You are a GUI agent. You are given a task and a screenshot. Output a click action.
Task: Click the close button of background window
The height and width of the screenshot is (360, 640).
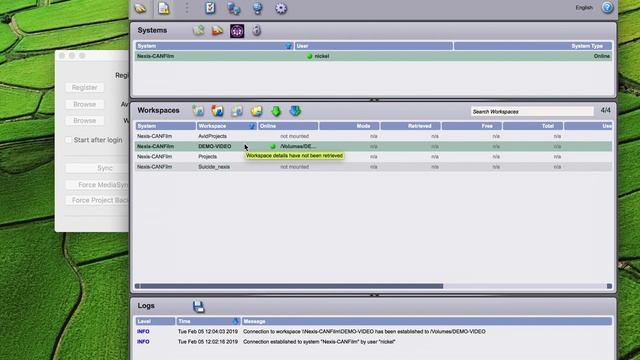[x=62, y=56]
